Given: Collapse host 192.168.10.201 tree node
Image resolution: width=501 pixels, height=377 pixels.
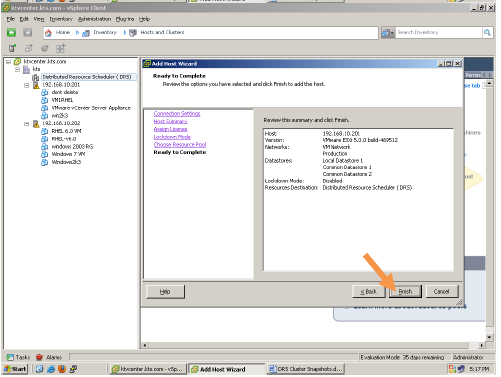Looking at the screenshot, I should click(x=27, y=85).
